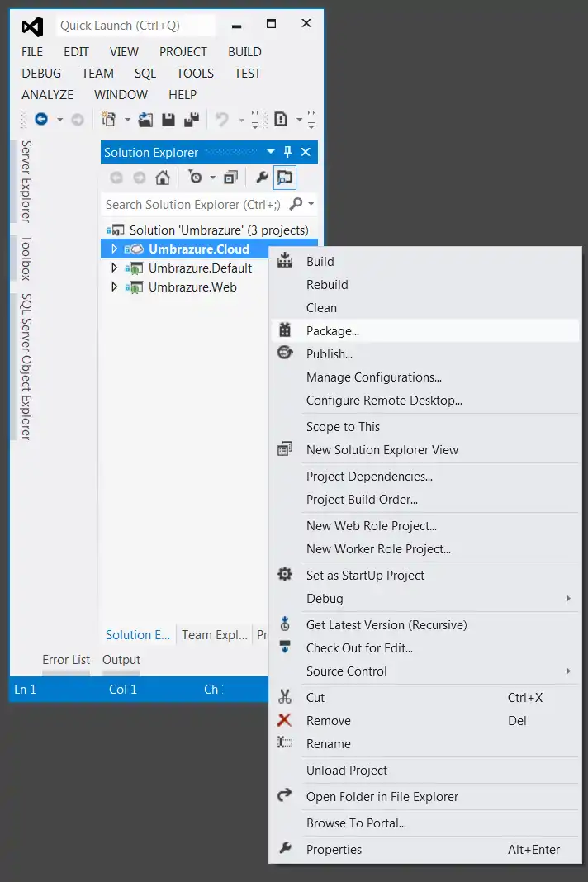Screen dimensions: 588x882
Task: Click the Set as StartUp Project gear icon
Action: [x=285, y=574]
